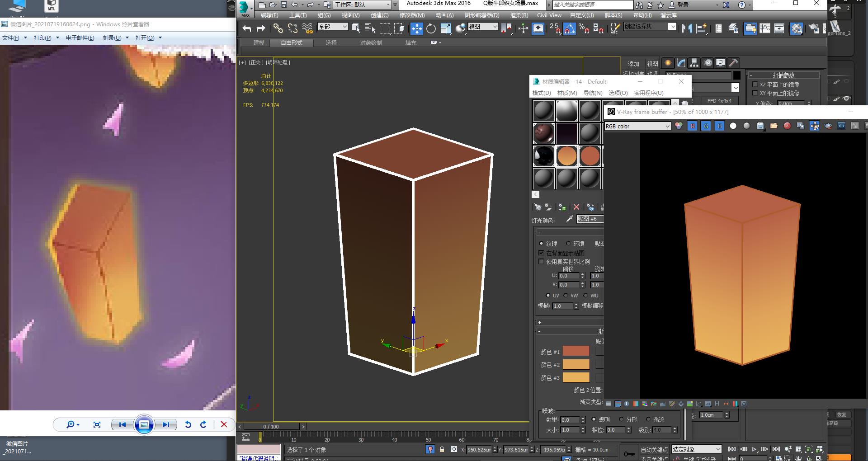868x461 pixels.
Task: Open the RGB color channel dropdown
Action: tap(637, 126)
